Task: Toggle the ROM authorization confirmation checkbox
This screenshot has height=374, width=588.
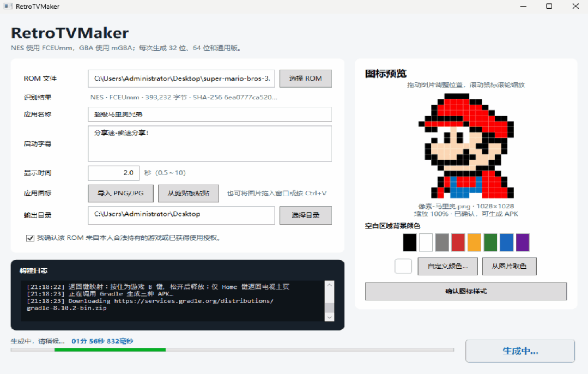Action: point(30,238)
